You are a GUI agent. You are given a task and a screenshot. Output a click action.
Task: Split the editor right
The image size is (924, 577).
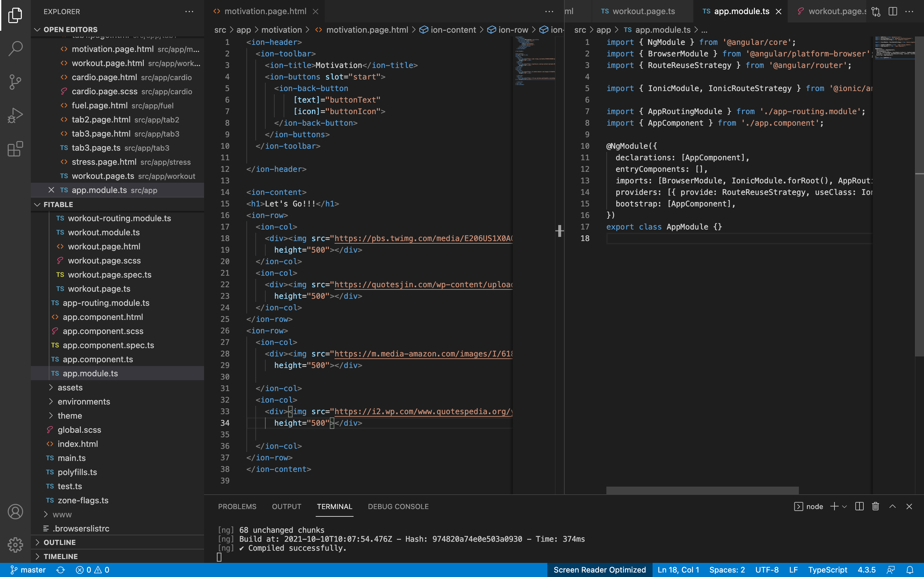(x=893, y=12)
